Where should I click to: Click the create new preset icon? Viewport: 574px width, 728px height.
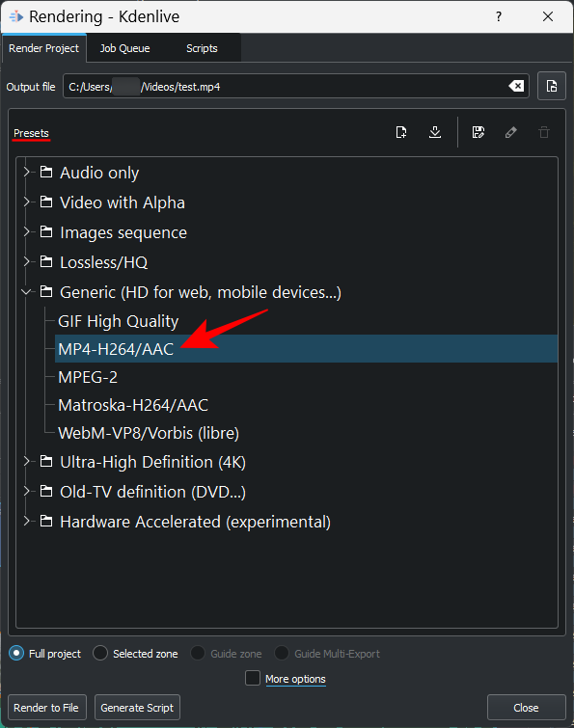pos(401,132)
